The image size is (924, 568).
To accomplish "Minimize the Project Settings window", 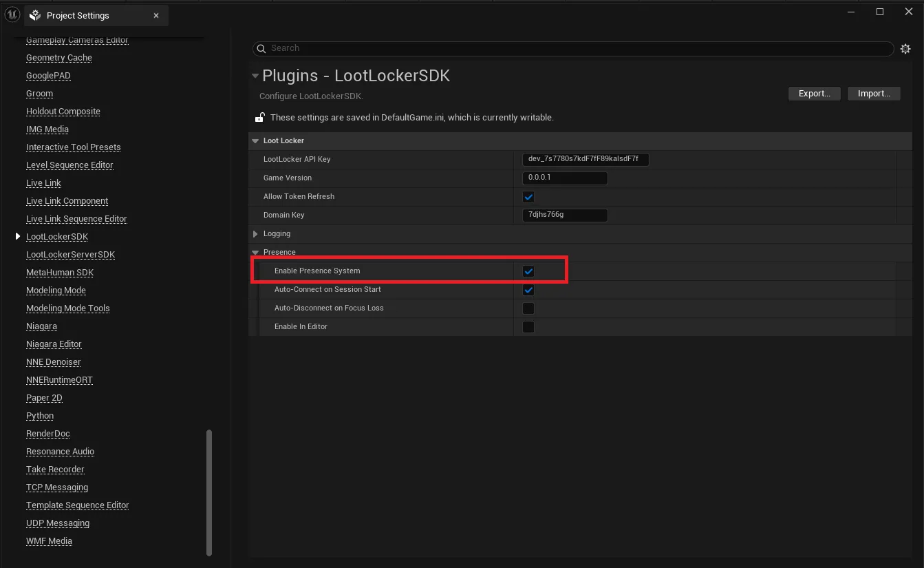I will pos(851,12).
